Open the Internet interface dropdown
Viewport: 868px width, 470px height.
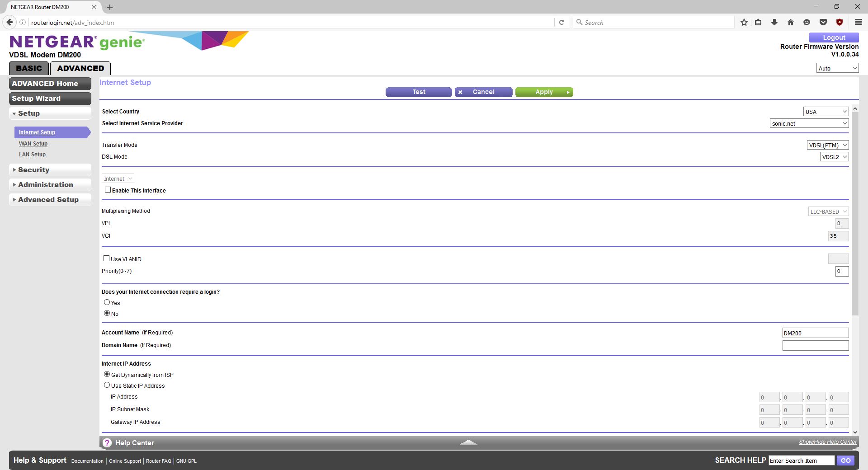point(118,179)
